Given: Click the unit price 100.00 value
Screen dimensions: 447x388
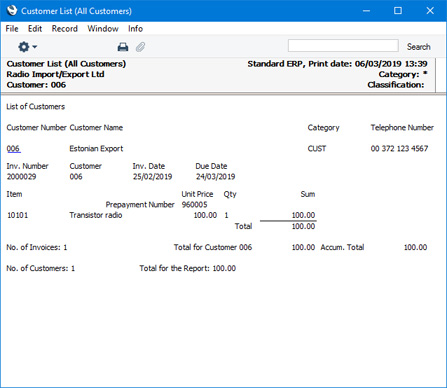Looking at the screenshot, I should (205, 215).
